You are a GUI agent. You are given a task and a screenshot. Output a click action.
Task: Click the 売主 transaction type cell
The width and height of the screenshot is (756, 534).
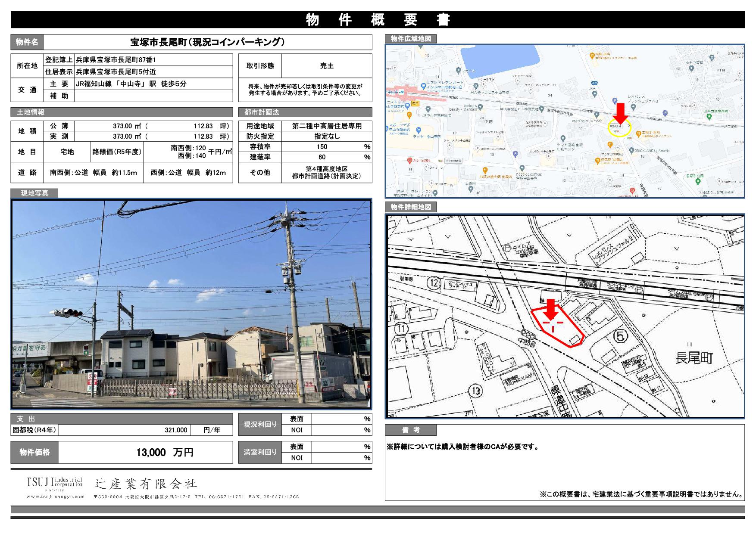tap(326, 66)
